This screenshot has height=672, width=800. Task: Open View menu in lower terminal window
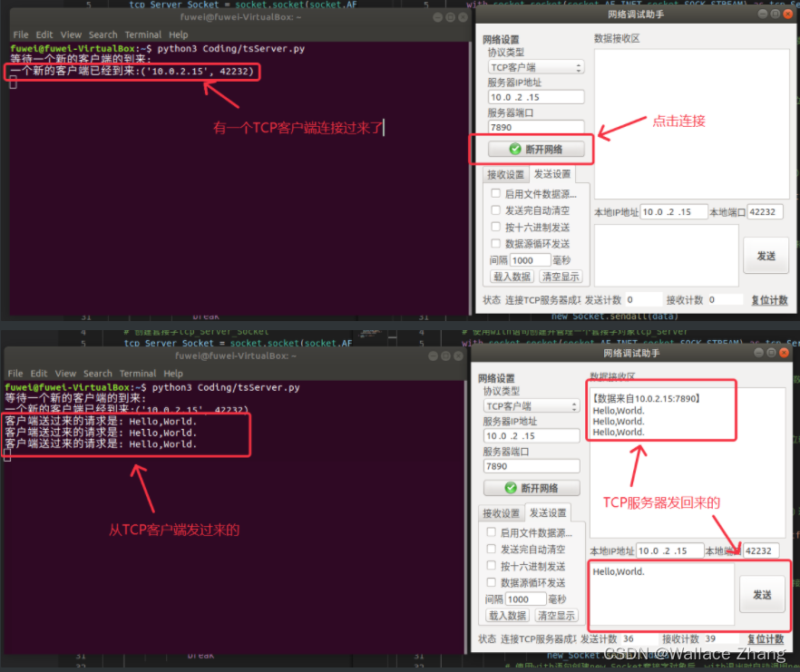(65, 374)
